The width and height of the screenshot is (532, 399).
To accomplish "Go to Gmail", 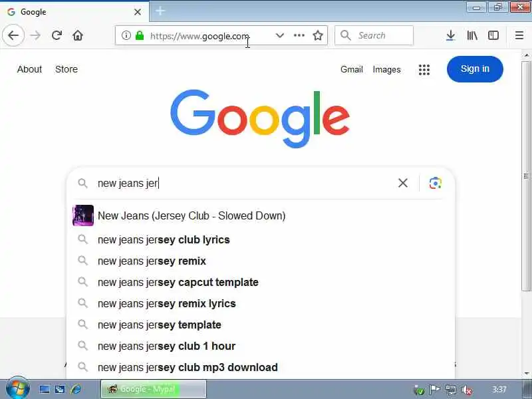I will click(x=352, y=70).
